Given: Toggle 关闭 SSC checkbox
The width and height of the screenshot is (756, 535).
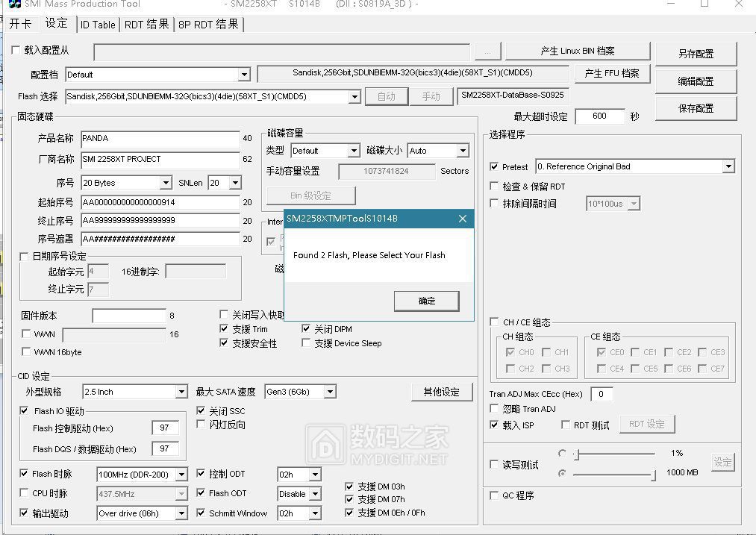Looking at the screenshot, I should [x=201, y=410].
